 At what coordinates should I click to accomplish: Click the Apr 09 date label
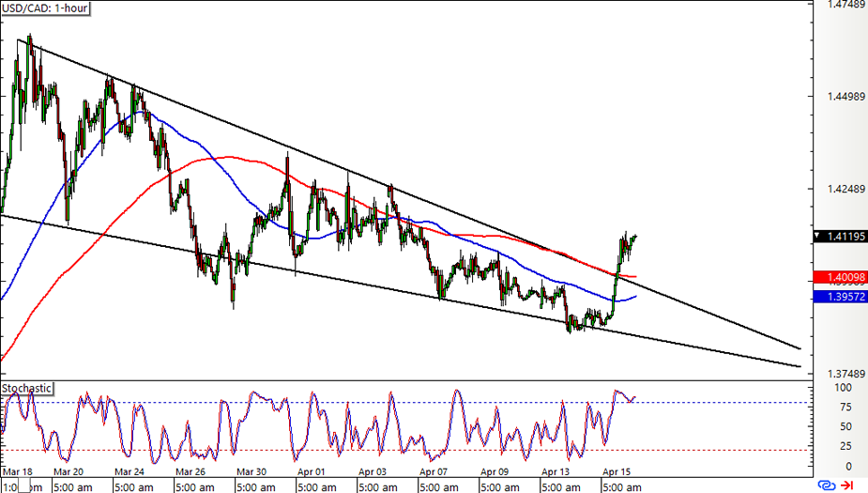pos(494,472)
